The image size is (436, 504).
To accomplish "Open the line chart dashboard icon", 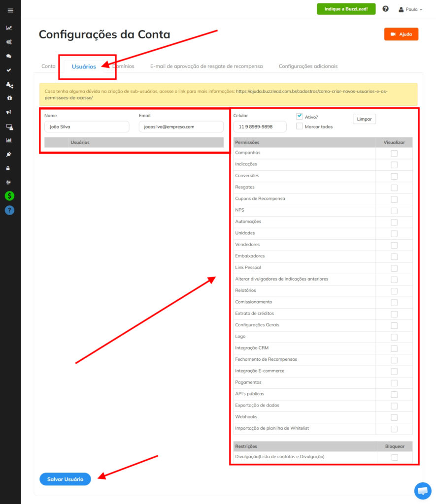I will point(9,28).
